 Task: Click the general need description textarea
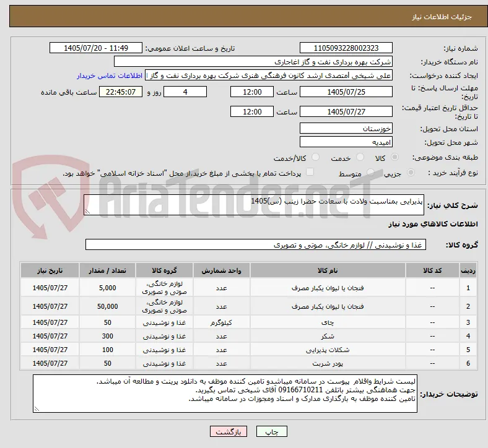click(254, 205)
